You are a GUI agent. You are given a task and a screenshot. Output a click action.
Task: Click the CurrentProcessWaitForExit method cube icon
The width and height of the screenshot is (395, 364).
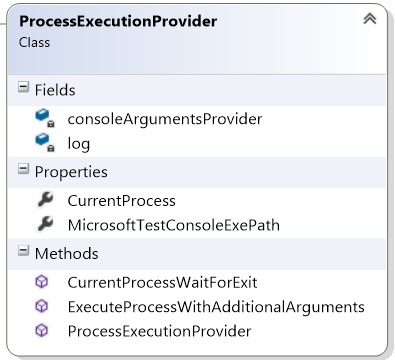coord(42,282)
